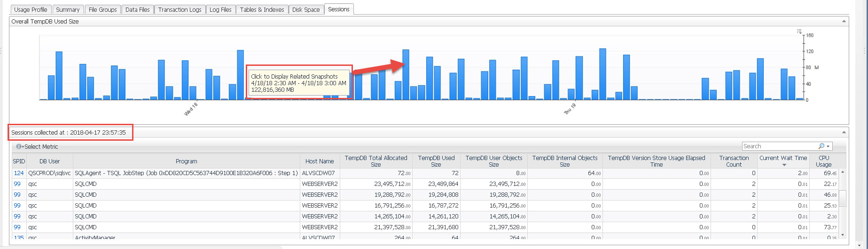Click the Select Metric button
Image resolution: width=868 pixels, height=249 pixels.
[x=41, y=147]
